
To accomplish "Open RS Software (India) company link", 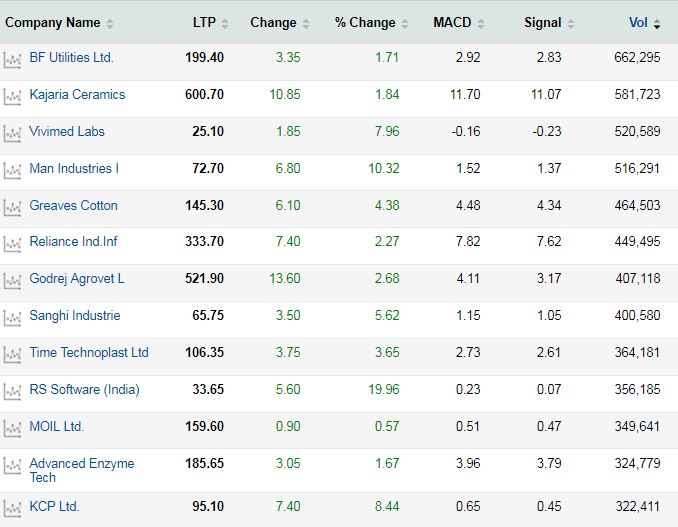I will click(x=84, y=390).
